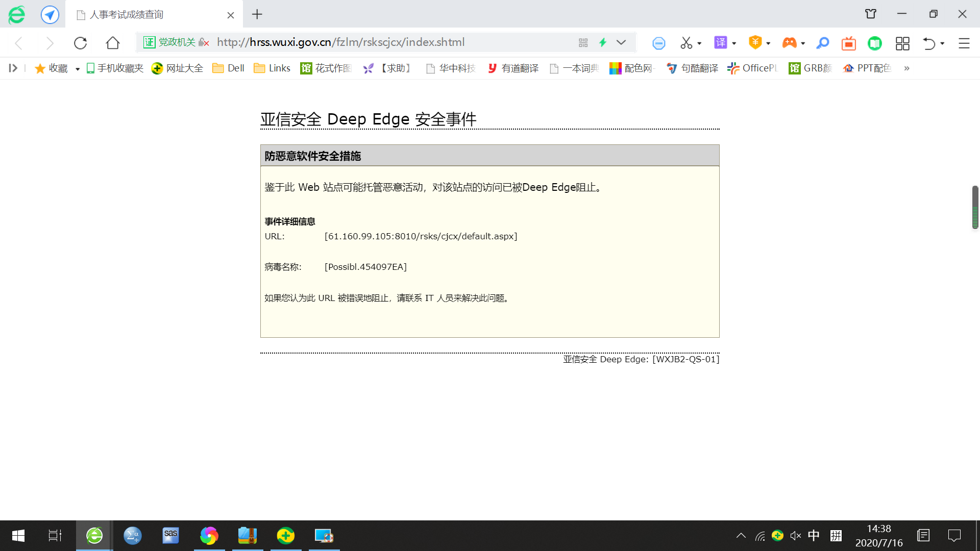Go to the home page
Screen dimensions: 980x551
pos(113,43)
